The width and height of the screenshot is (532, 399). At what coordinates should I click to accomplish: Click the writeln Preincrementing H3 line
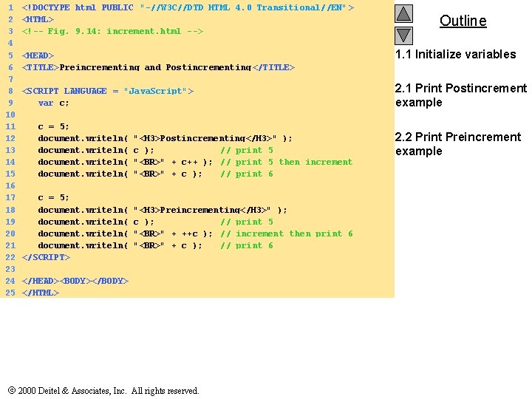pyautogui.click(x=163, y=210)
